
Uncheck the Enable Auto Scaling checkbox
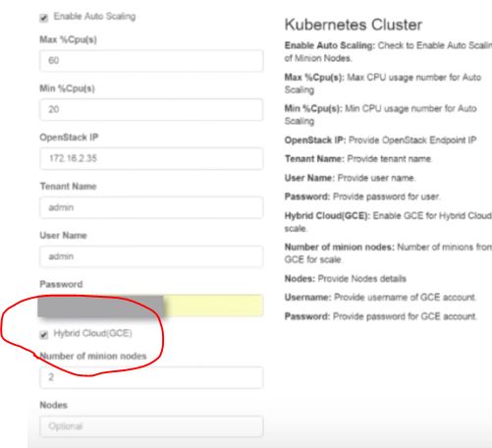pyautogui.click(x=44, y=18)
